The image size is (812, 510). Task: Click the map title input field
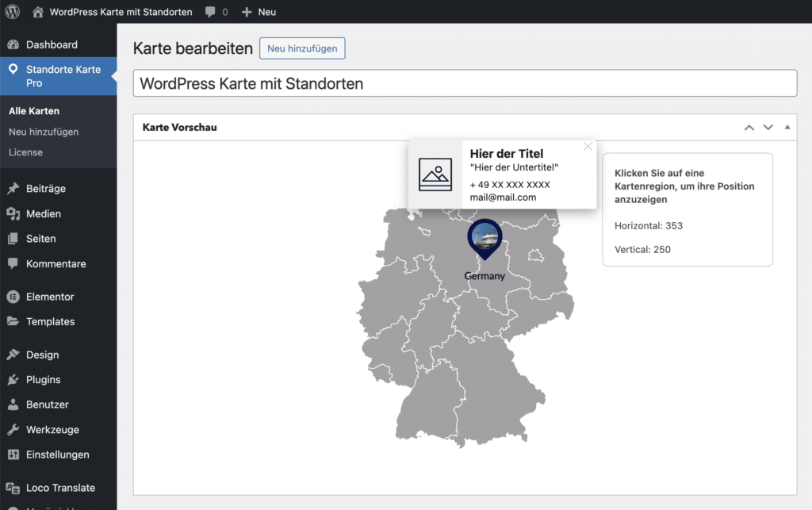click(465, 82)
